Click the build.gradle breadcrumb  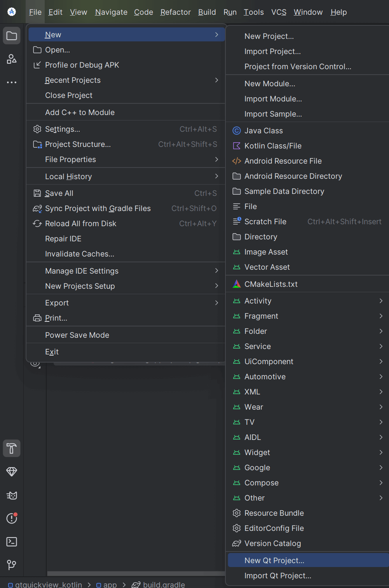(164, 585)
